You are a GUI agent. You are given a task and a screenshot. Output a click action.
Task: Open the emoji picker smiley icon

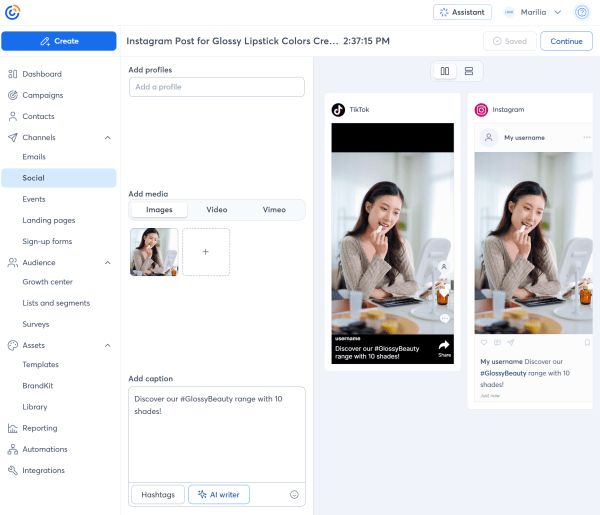pyautogui.click(x=294, y=495)
